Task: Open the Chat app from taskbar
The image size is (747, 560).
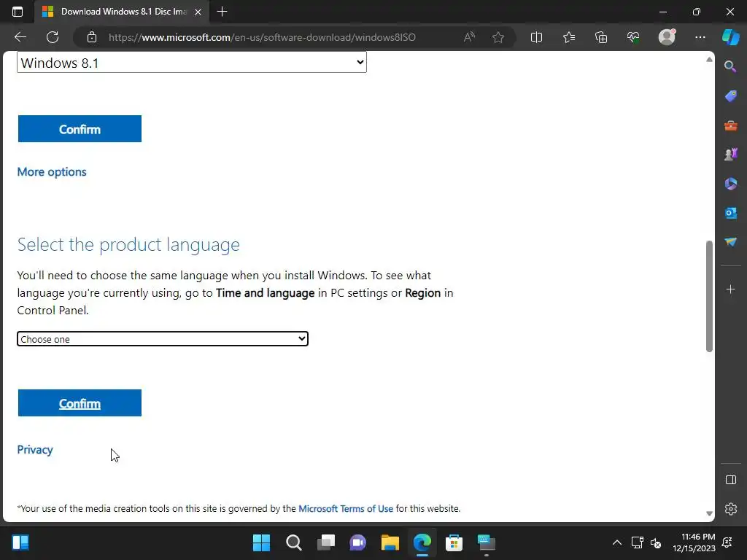Action: coord(357,542)
